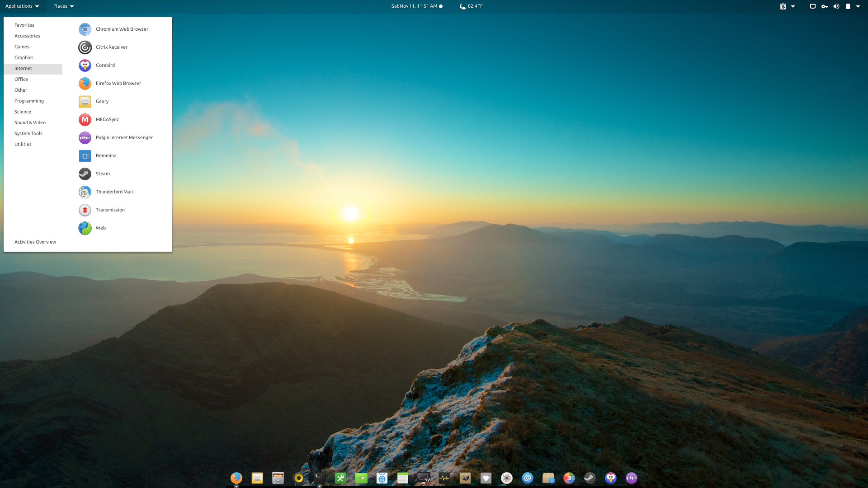Launch Chromium Web Browser from menu
The height and width of the screenshot is (488, 868).
(x=122, y=29)
